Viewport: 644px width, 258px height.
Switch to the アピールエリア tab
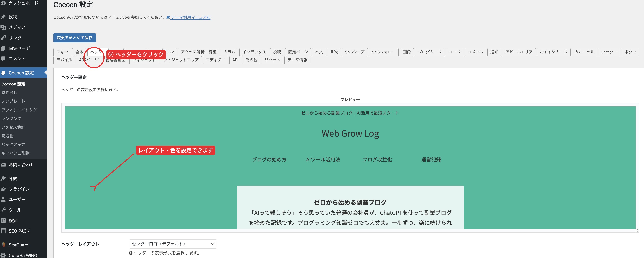(x=519, y=52)
